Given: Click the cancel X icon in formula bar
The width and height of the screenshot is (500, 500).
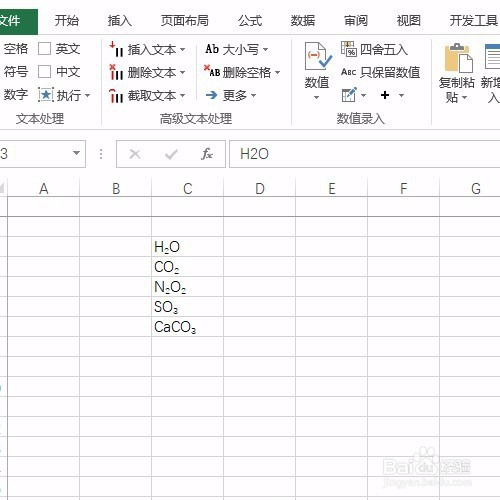Looking at the screenshot, I should pos(135,154).
